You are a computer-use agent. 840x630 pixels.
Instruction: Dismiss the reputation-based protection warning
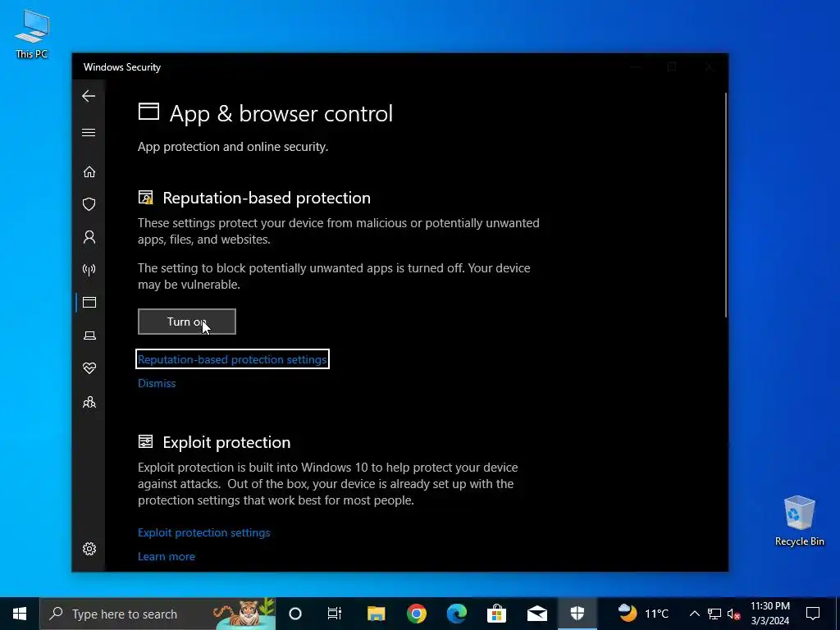157,383
